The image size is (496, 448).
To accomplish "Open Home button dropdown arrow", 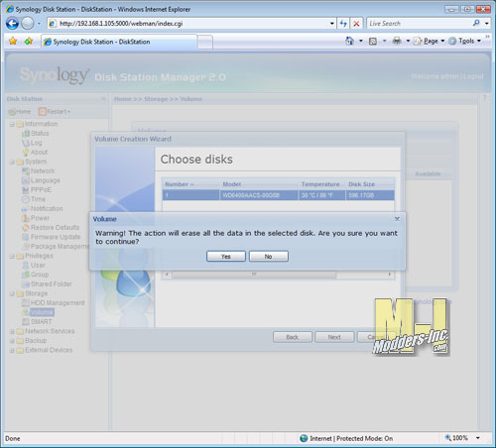I will 361,41.
